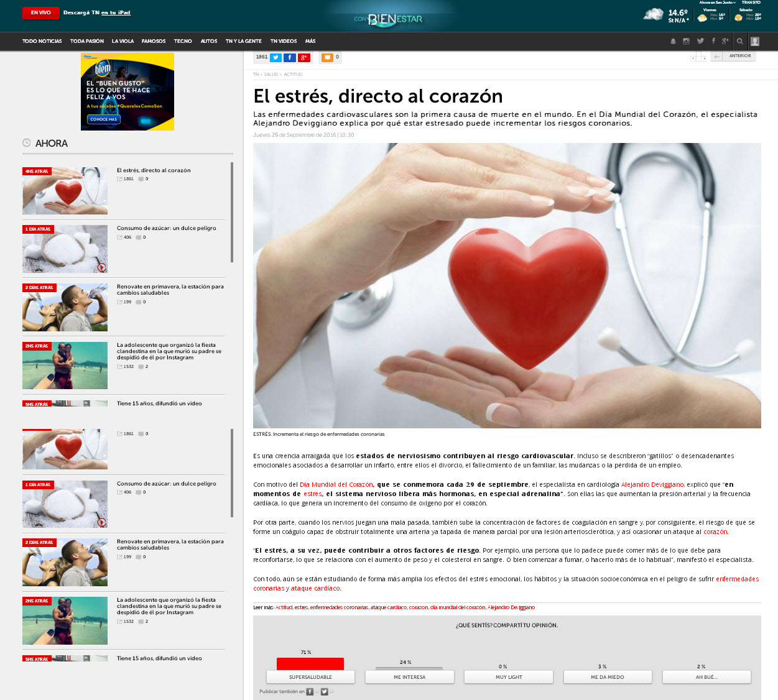This screenshot has width=778, height=700.
Task: Click Facebook icon next to Publicar también en
Action: 310,692
